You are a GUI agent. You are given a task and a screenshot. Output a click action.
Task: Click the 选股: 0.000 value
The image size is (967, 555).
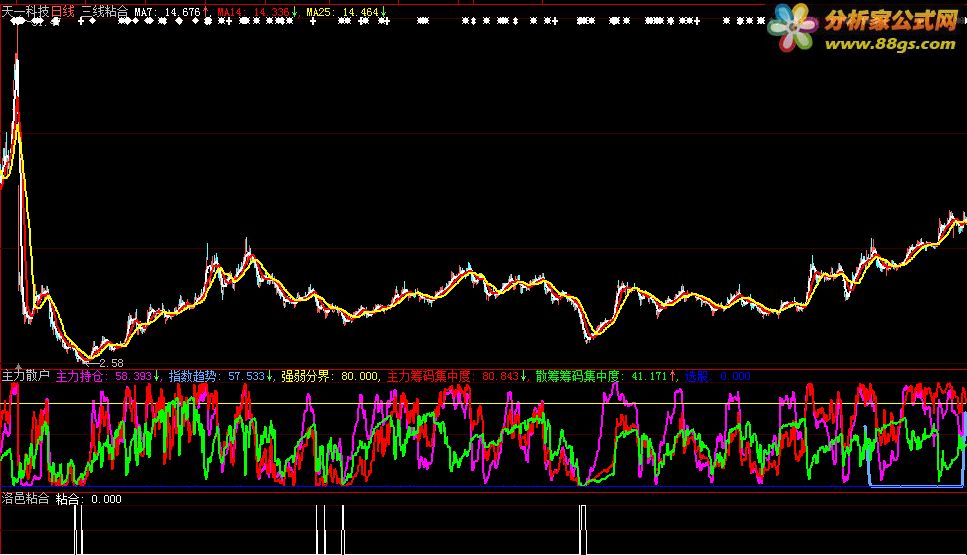point(717,376)
